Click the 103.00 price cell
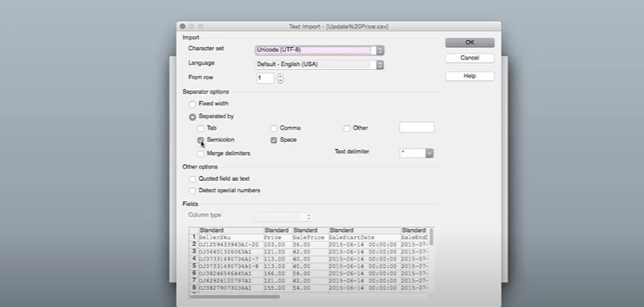The image size is (644, 307). coord(277,244)
